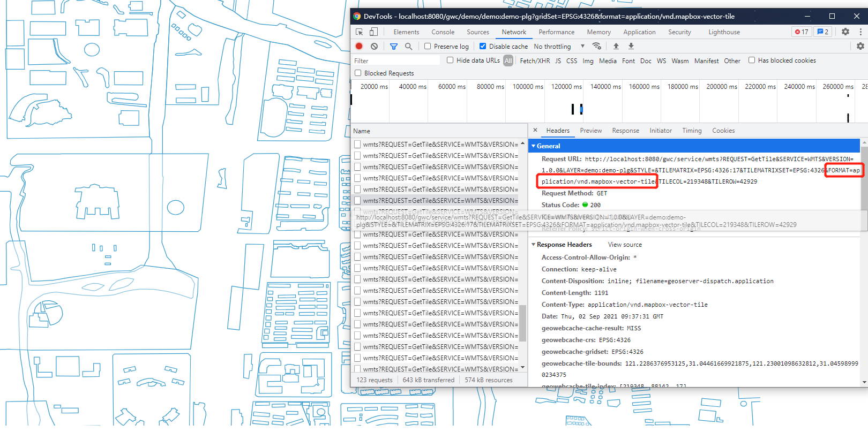Go to the Sources tab
Image resolution: width=868 pixels, height=432 pixels.
[x=478, y=32]
